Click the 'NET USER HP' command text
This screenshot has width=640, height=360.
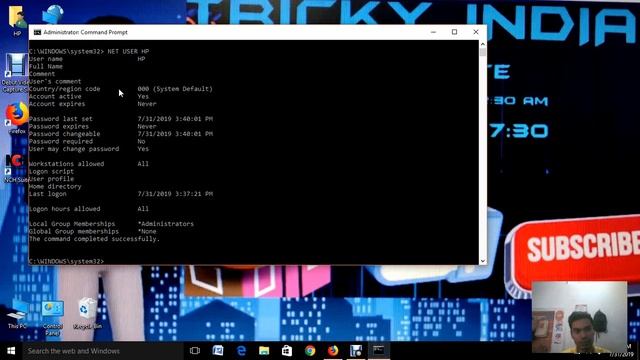tap(128, 51)
